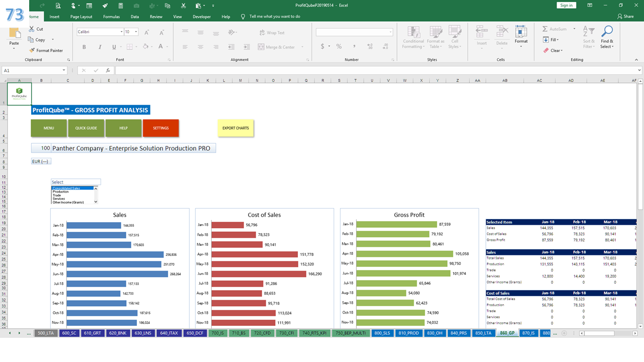Switch to the 700_IS sheet tab
This screenshot has height=362, width=644.
point(217,333)
